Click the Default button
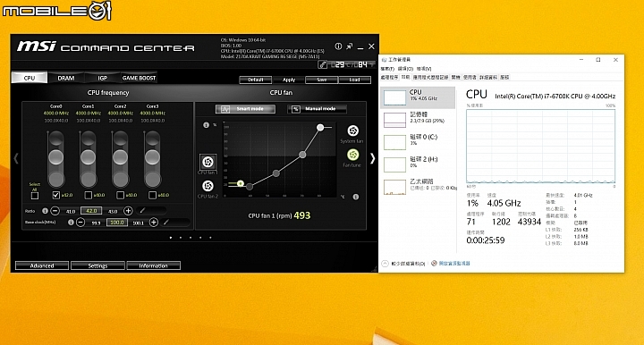644x345 pixels. [x=256, y=80]
